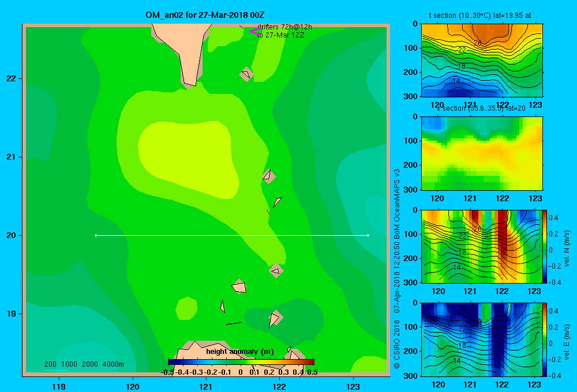Click longitude label 123 on main map axis

click(x=353, y=386)
